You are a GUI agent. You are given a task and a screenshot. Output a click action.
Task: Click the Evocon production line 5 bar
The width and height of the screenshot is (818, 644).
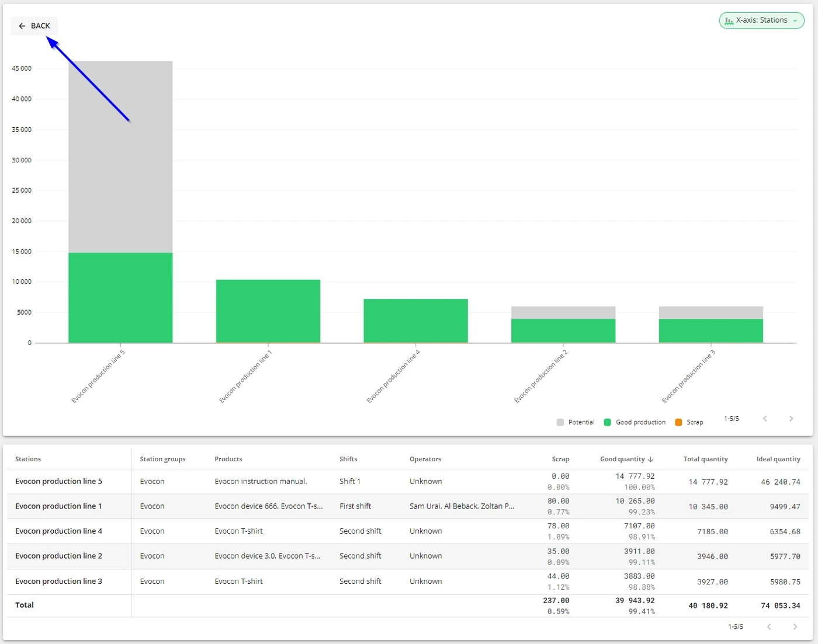[120, 202]
